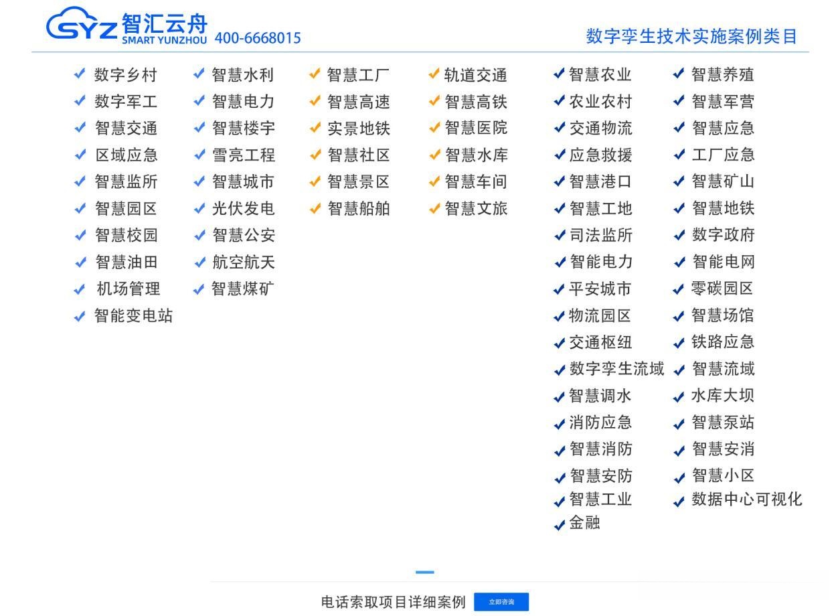Click the small blue dash divider above the footer
The image size is (840, 616).
click(426, 571)
